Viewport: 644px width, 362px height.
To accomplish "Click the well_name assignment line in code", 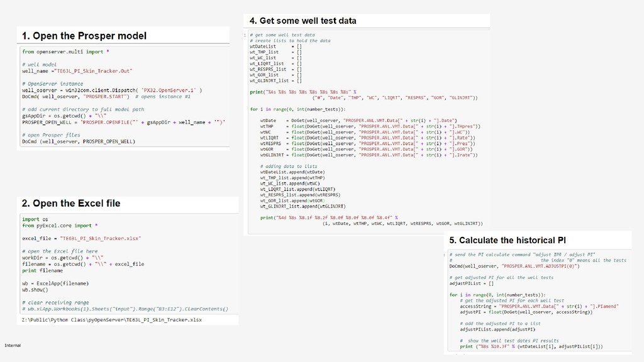I will (77, 71).
